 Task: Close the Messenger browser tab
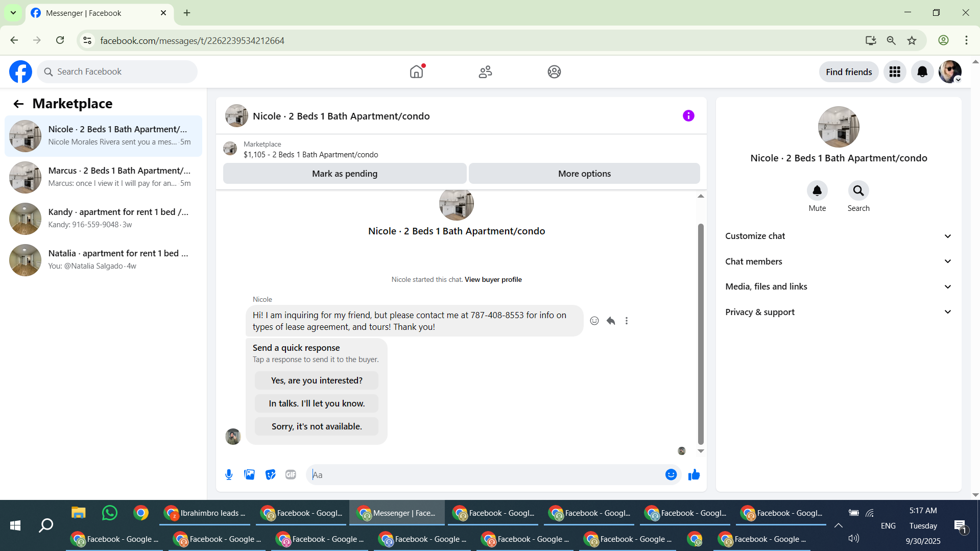[x=163, y=13]
